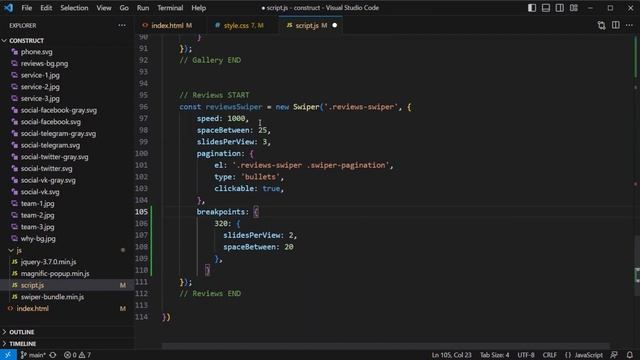Open the File menu
The height and width of the screenshot is (360, 640).
click(27, 8)
